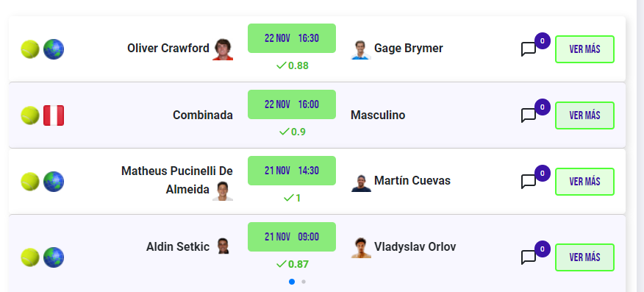Click comment bubble on Martín Cuevas match
The image size is (644, 292).
coord(529,182)
